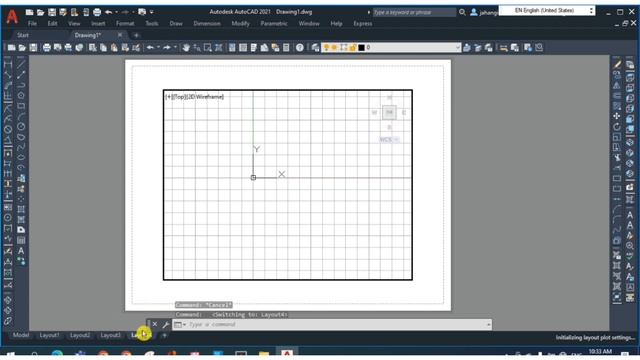Open the WCS coordinate system dropdown
The image size is (640, 360).
pyautogui.click(x=389, y=139)
